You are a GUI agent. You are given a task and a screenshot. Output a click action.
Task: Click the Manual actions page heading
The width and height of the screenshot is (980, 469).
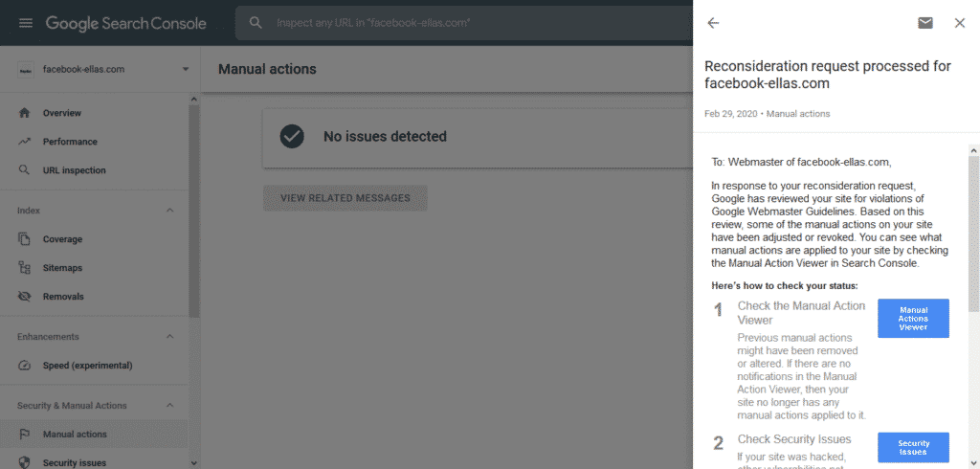tap(267, 69)
